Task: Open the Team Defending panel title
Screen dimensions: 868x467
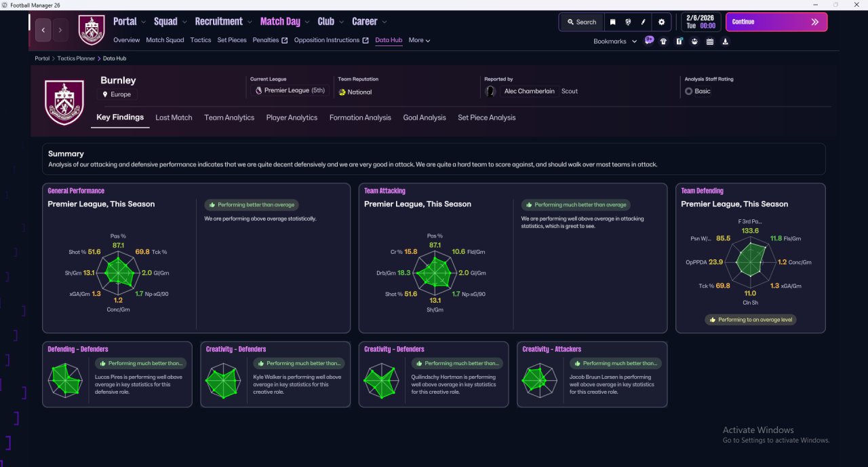Action: (x=702, y=191)
